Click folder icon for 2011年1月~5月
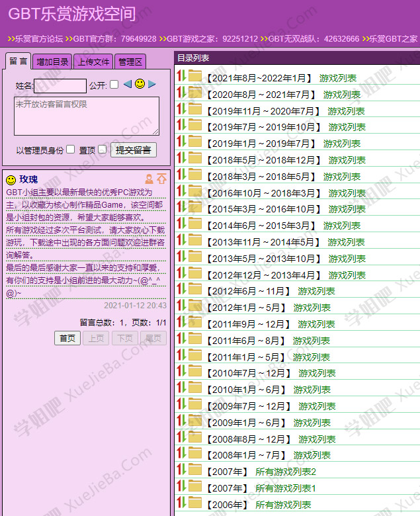Image resolution: width=420 pixels, height=516 pixels. point(195,355)
